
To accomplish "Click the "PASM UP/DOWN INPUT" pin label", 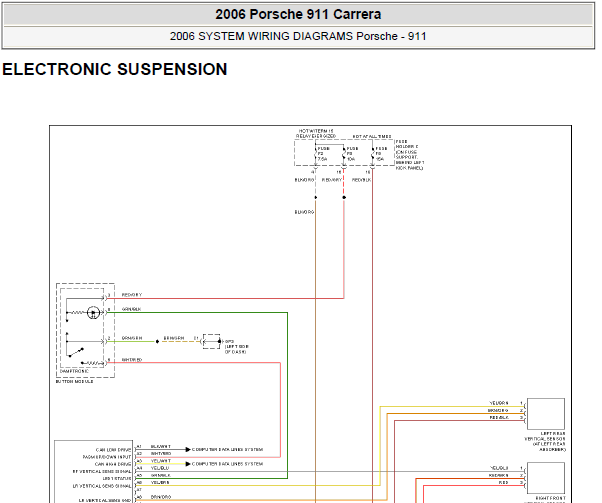I will coord(107,457).
